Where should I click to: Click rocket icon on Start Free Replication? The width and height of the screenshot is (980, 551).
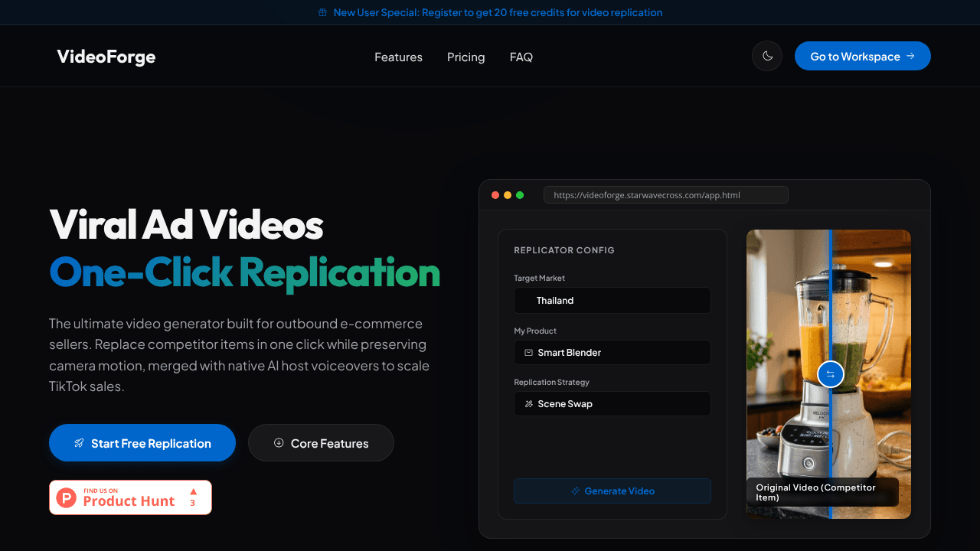79,443
